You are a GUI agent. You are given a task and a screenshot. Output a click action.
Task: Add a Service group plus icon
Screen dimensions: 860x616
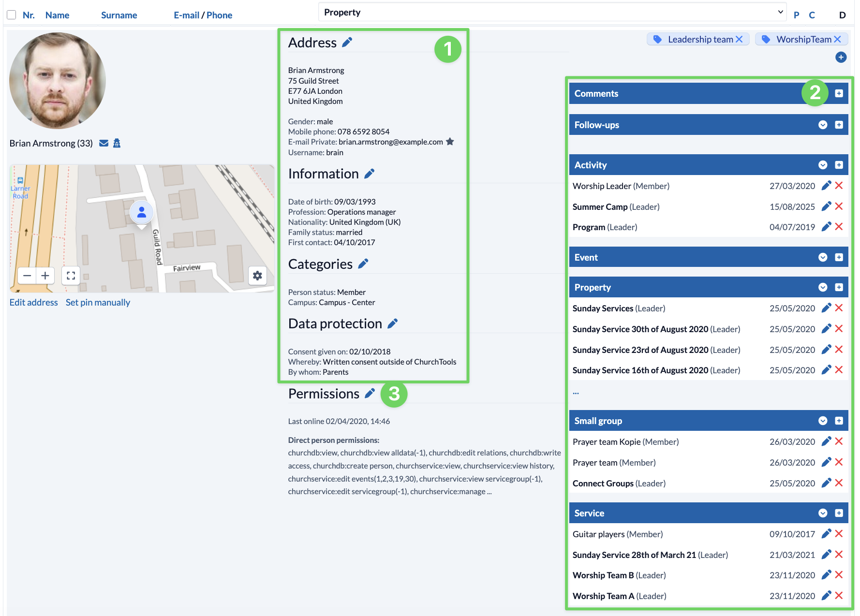pos(839,513)
